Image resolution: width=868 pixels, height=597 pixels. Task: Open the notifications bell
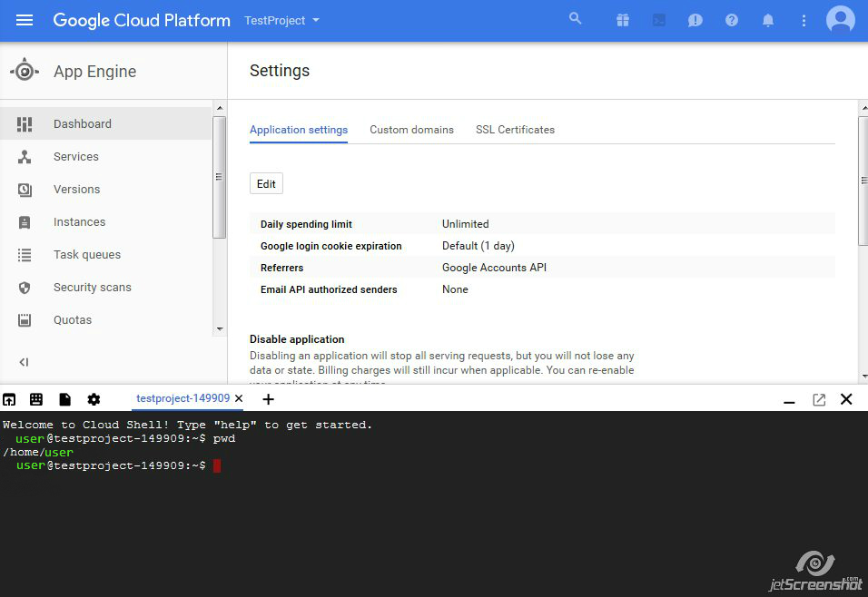(x=768, y=19)
